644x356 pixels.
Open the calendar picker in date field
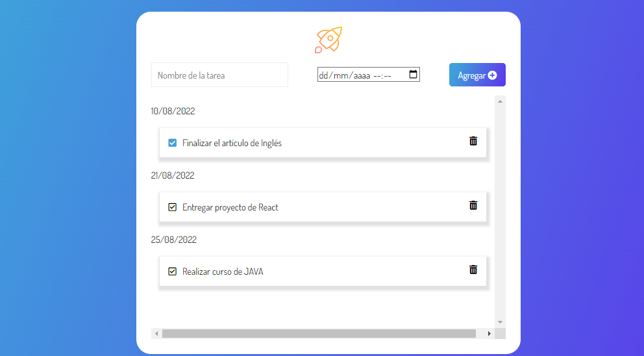coord(414,75)
